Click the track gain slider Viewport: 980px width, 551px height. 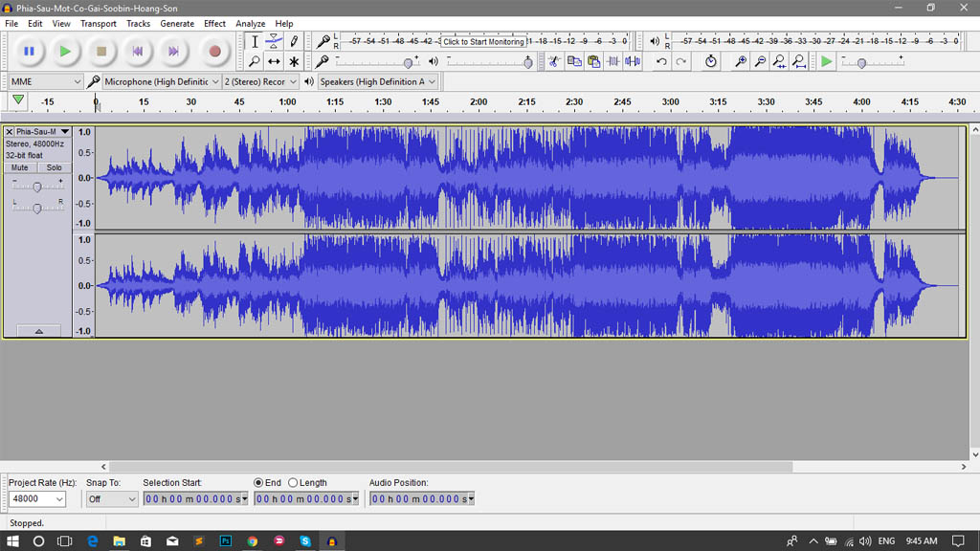[37, 187]
